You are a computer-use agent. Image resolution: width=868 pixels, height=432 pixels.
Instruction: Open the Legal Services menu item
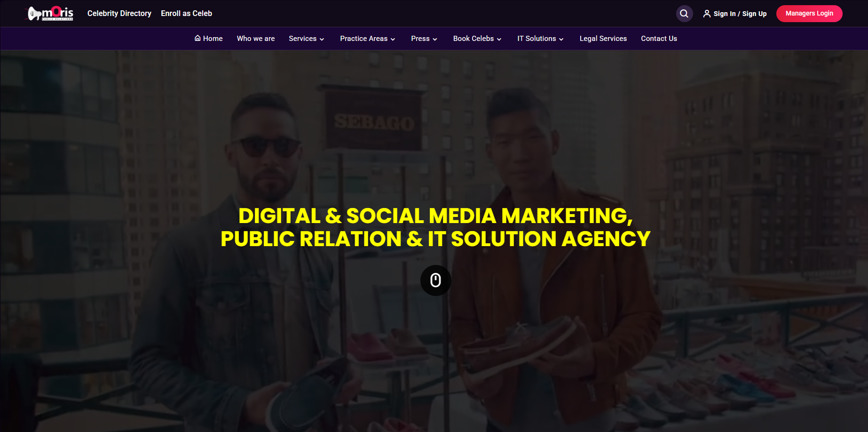click(x=603, y=39)
